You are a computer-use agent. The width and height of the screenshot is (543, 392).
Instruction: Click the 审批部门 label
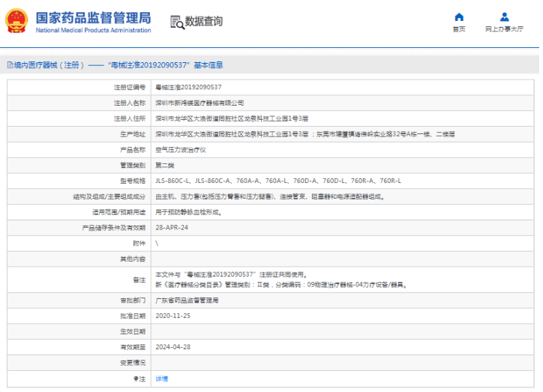tap(133, 301)
